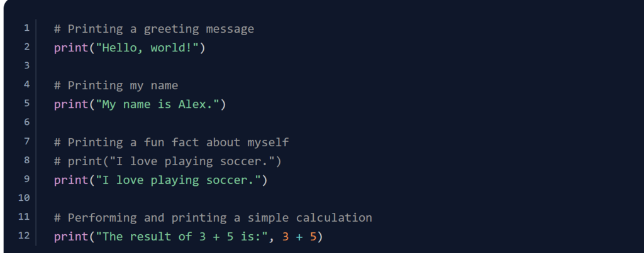Click line number 6 in the gutter
644x253 pixels.
pos(26,122)
